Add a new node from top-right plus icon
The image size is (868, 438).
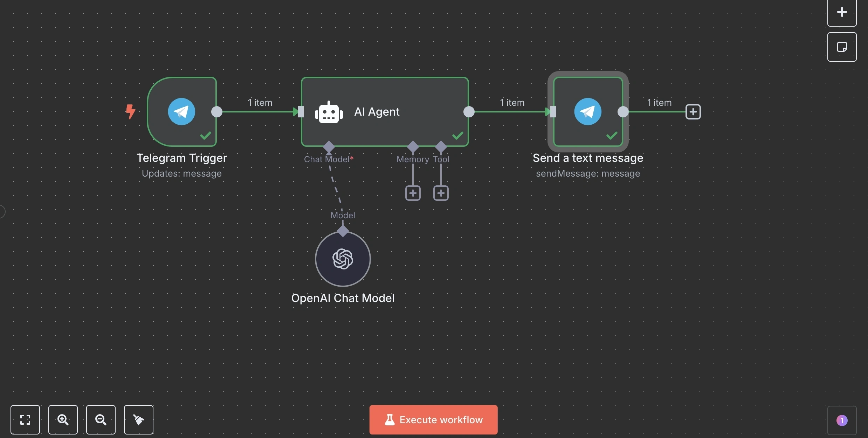(841, 13)
